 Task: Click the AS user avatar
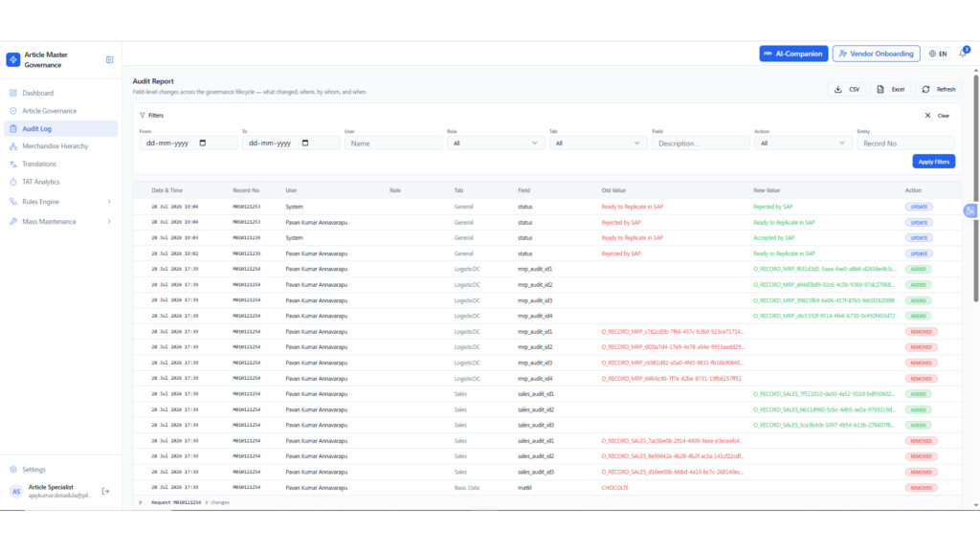[16, 492]
